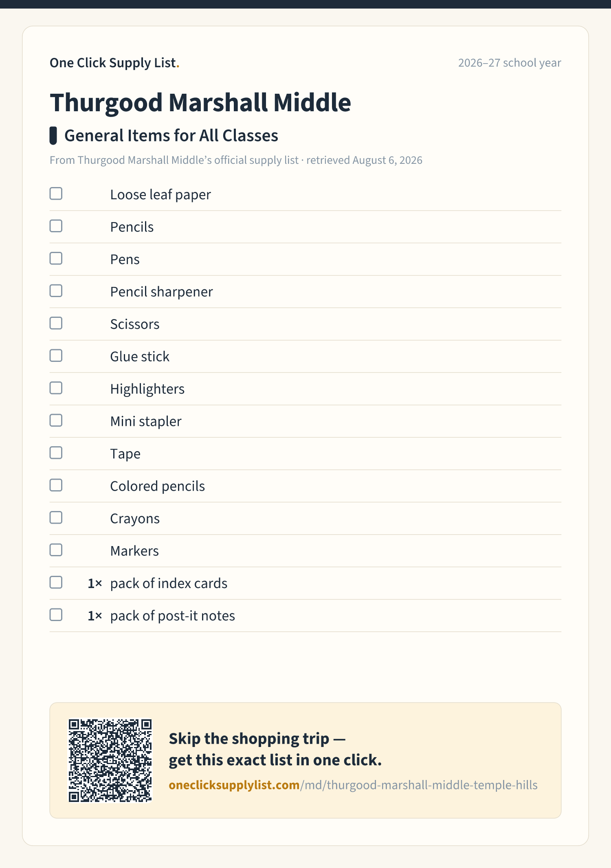The width and height of the screenshot is (611, 868).
Task: Click the Thurgood Marshall Middle heading
Action: (x=200, y=102)
